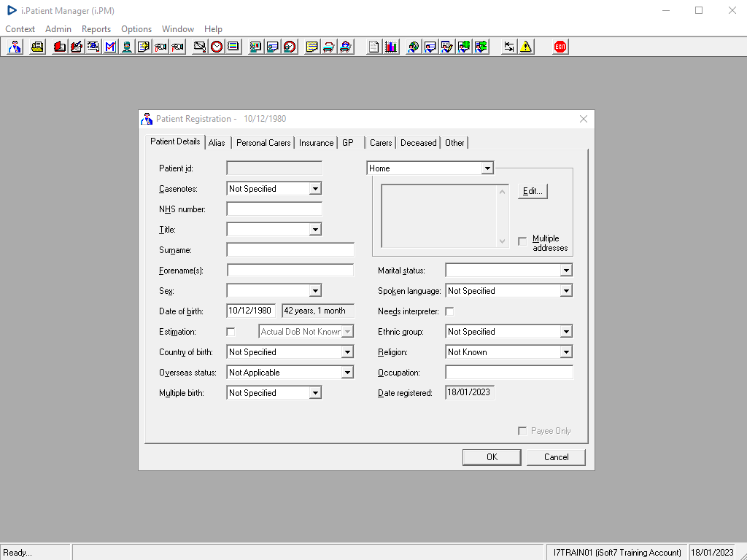
Task: Click the bar chart toolbar icon
Action: point(391,47)
